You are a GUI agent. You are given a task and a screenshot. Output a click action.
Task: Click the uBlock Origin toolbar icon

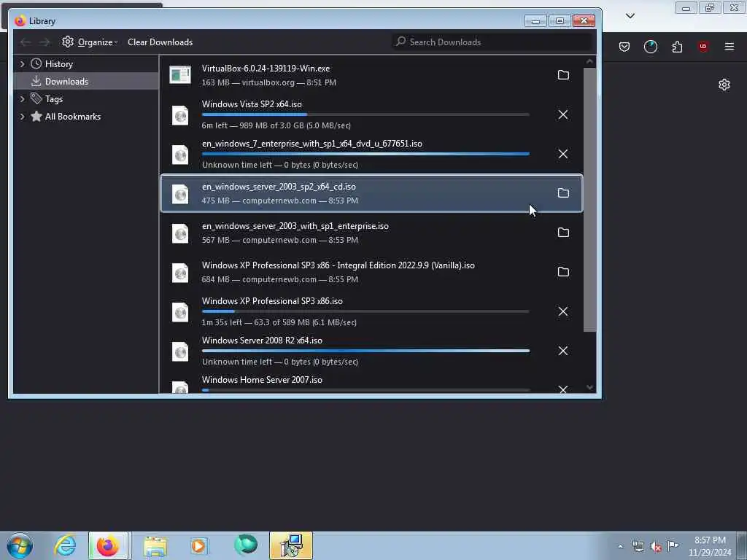[703, 47]
